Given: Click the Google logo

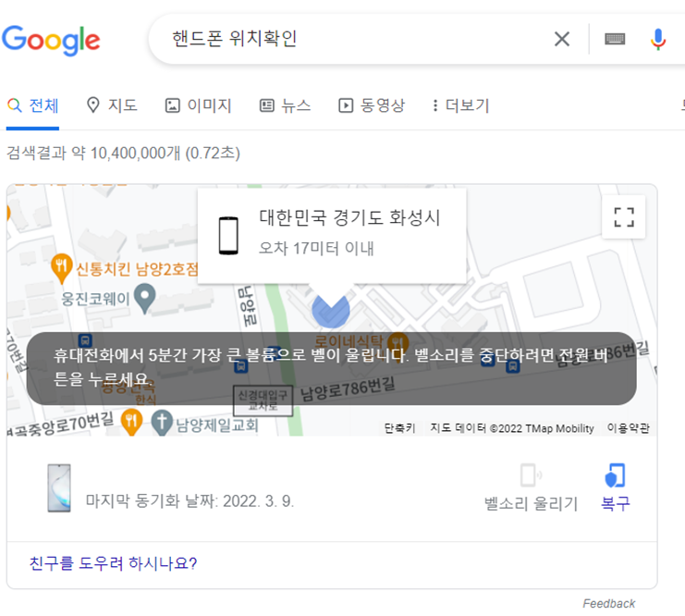Looking at the screenshot, I should [x=51, y=40].
